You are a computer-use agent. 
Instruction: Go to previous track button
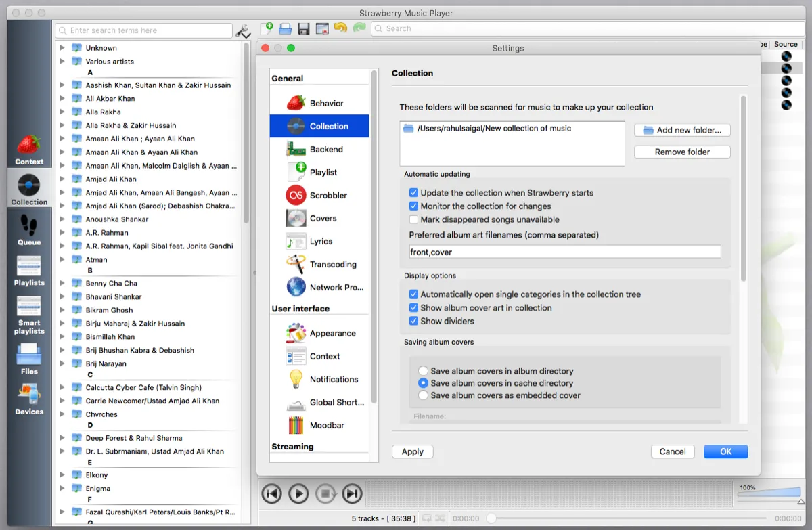pyautogui.click(x=272, y=494)
